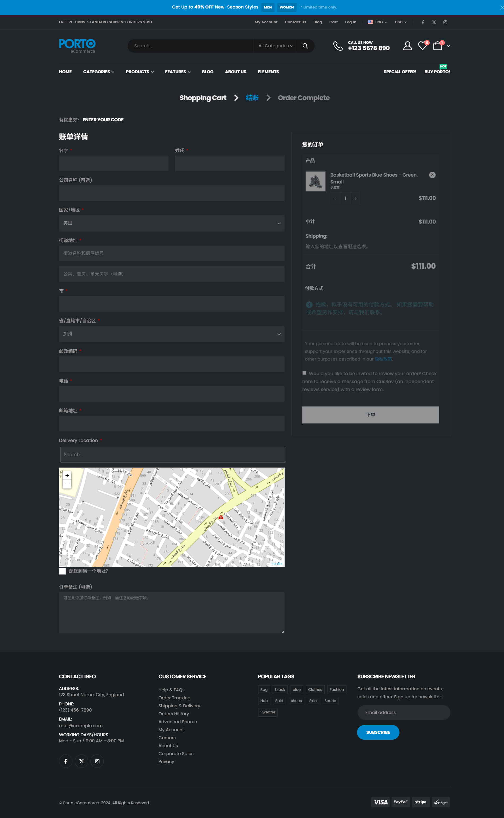The width and height of the screenshot is (504, 818).
Task: Enable the CusRev review invitation checkbox
Action: [x=304, y=373]
